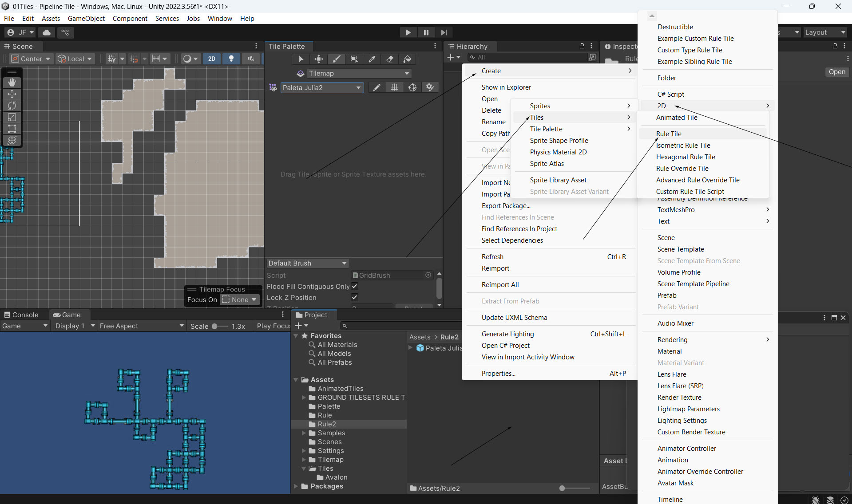Image resolution: width=852 pixels, height=504 pixels.
Task: Adjust the Game view Scale slider
Action: pyautogui.click(x=214, y=326)
